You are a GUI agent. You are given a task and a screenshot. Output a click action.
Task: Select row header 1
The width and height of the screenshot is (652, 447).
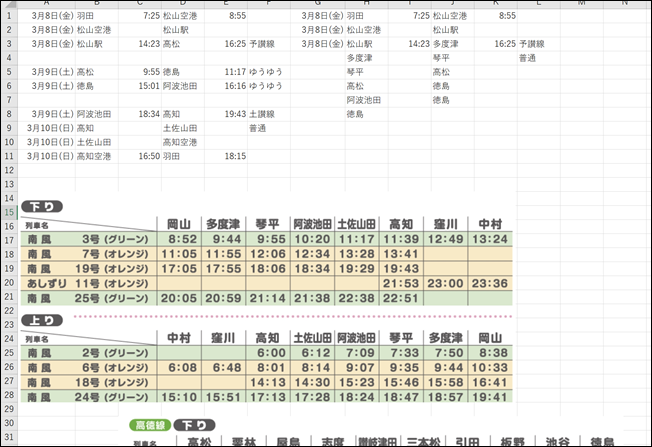coord(9,16)
